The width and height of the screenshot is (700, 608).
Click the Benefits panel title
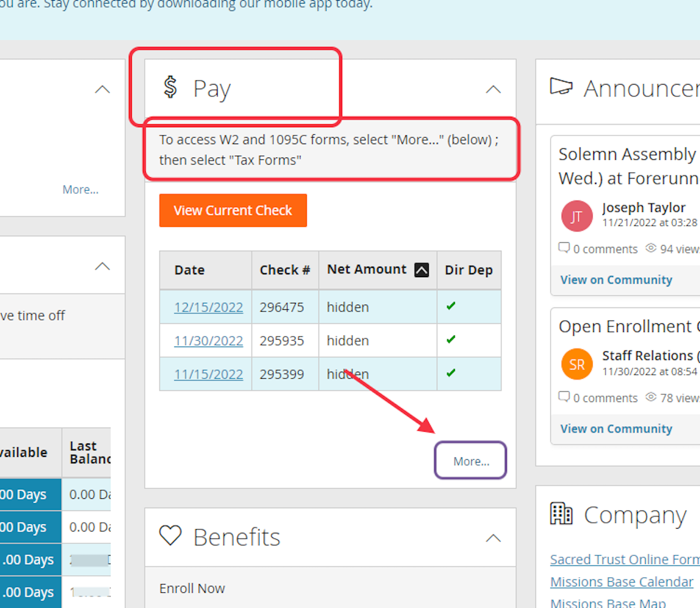click(x=236, y=537)
